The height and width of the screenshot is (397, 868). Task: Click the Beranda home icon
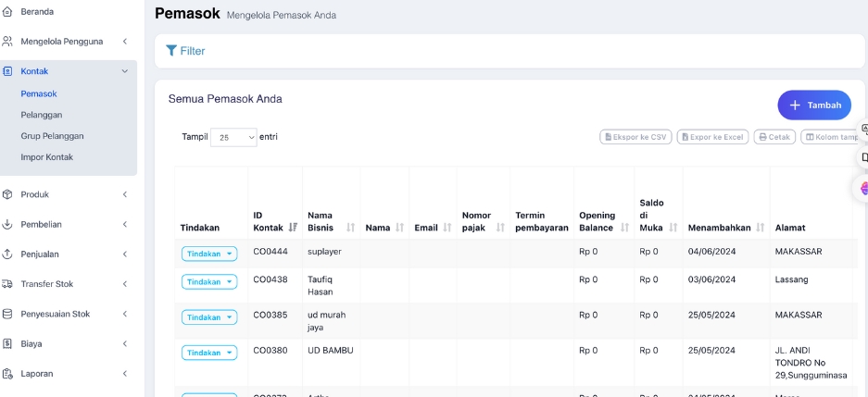[x=8, y=12]
